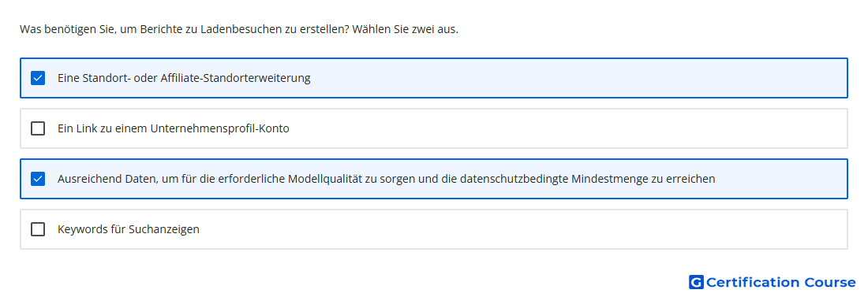
Task: Click the question text 'Was benötigen Sie'
Action: click(x=62, y=29)
